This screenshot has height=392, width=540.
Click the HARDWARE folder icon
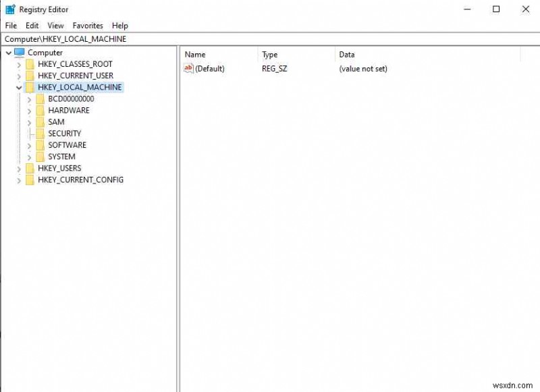pos(39,110)
